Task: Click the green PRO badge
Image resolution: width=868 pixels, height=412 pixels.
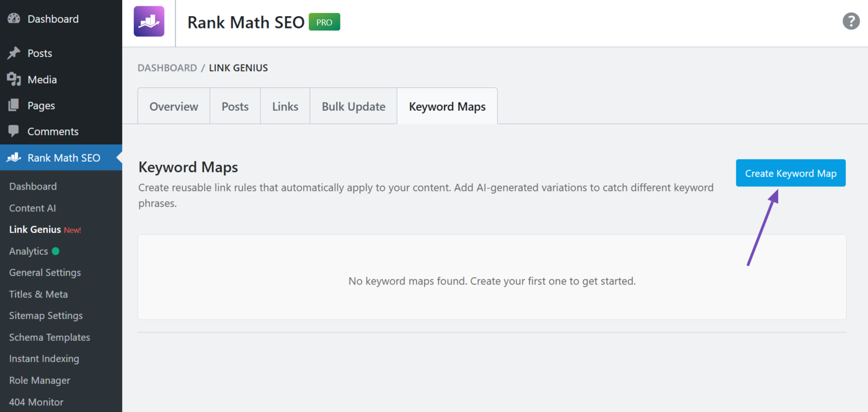Action: (x=324, y=22)
